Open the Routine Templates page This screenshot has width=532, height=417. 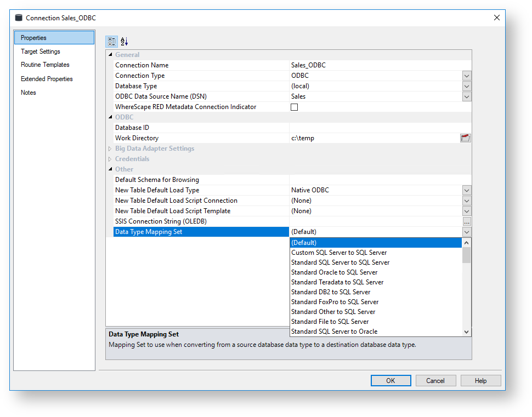click(45, 65)
